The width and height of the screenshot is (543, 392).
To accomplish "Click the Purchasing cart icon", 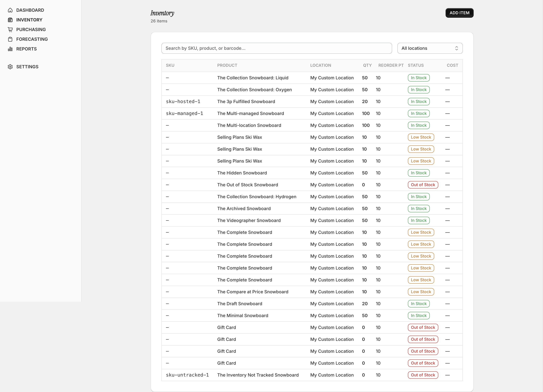I will pyautogui.click(x=10, y=30).
